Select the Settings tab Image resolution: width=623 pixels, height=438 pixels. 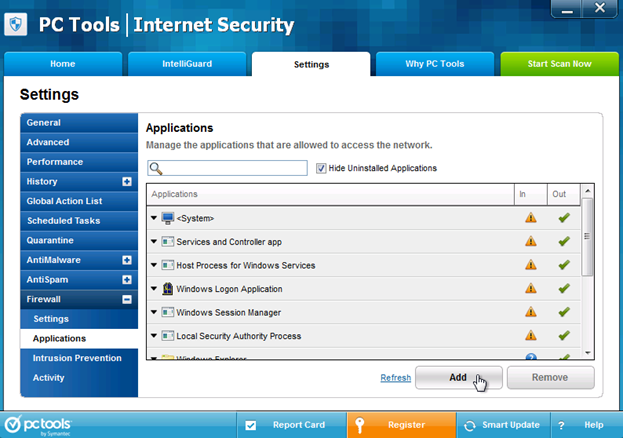(311, 64)
